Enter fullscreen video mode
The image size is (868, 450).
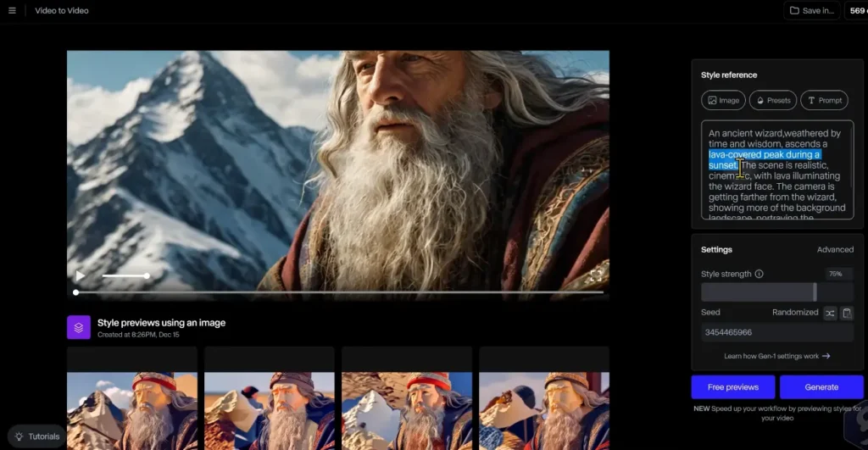(x=595, y=275)
